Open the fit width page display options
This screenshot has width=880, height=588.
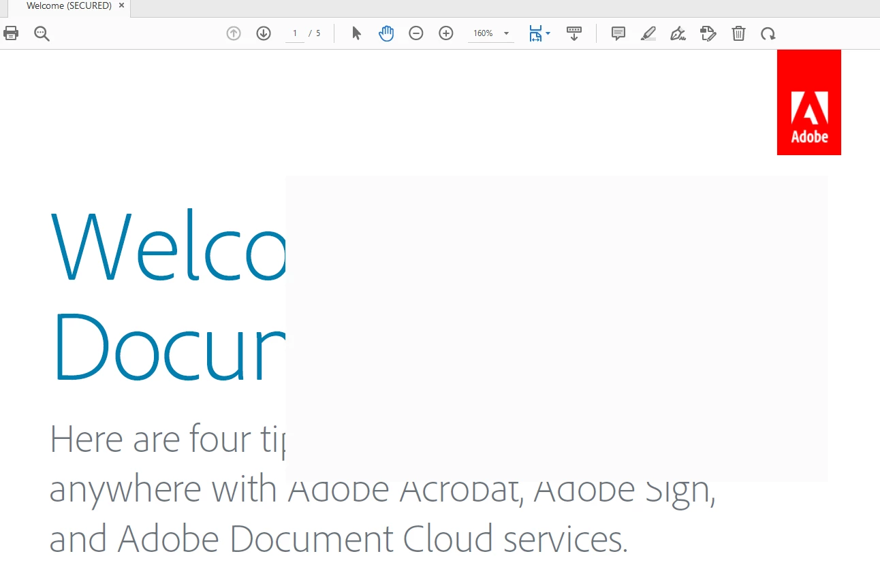pos(539,33)
